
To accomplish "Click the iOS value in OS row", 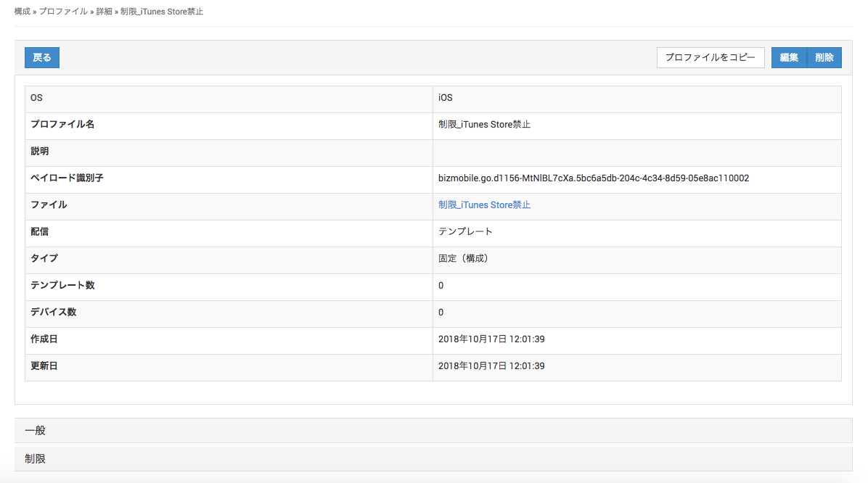I will coord(446,98).
